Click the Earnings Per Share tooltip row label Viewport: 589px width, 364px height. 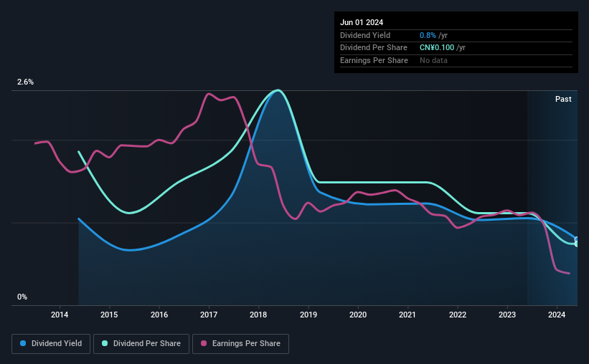pos(374,60)
